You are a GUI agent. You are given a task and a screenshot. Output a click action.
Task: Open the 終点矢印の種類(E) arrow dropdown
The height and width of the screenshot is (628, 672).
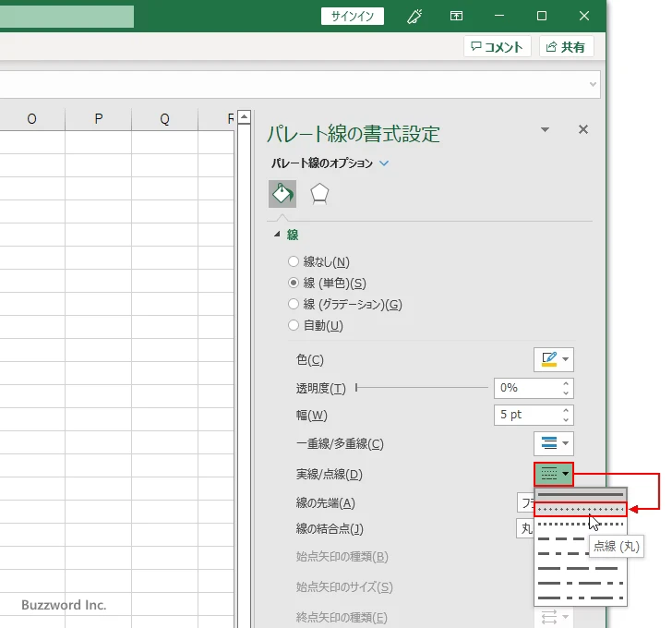[554, 617]
